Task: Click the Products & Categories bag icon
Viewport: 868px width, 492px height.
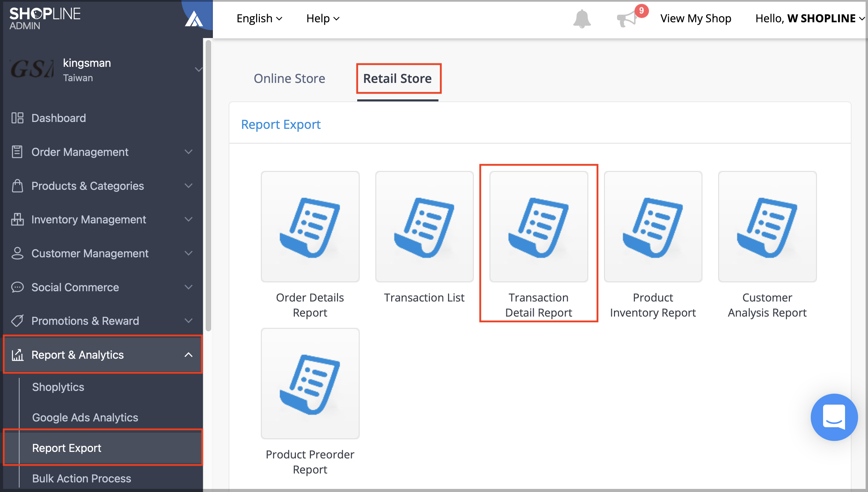Action: (x=17, y=186)
